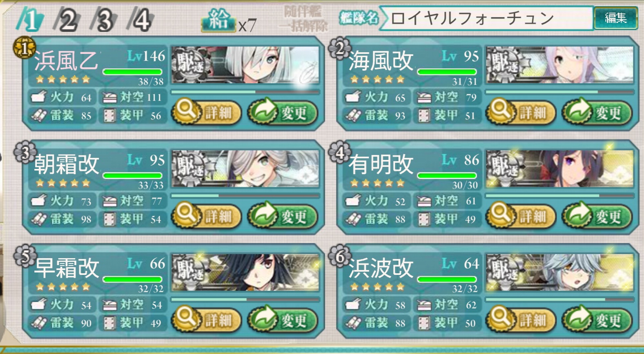Switch to fleet tab 2
Screen dimensions: 644x354
[67, 20]
